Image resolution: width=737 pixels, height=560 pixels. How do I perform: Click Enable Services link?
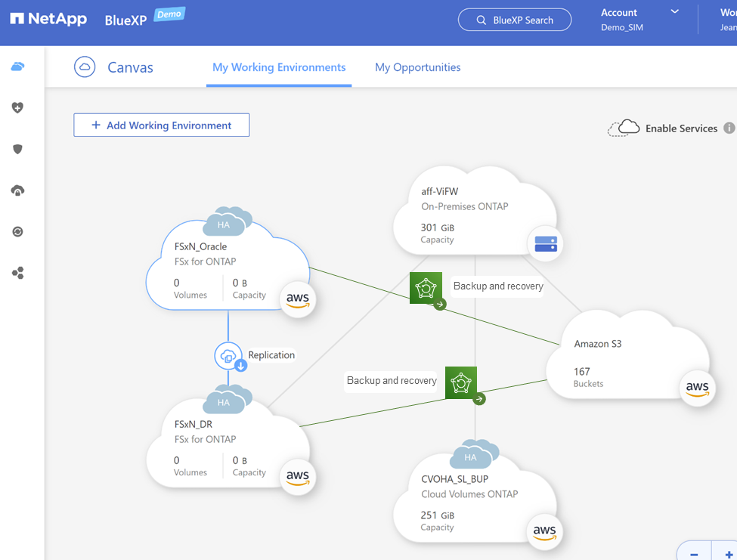pyautogui.click(x=680, y=128)
